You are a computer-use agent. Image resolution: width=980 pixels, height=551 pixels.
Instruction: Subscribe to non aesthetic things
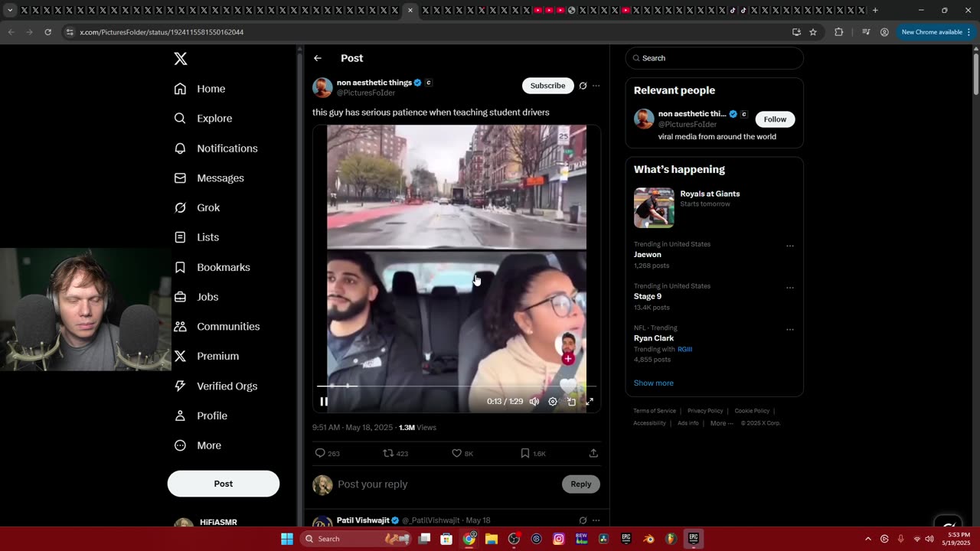[x=547, y=86]
